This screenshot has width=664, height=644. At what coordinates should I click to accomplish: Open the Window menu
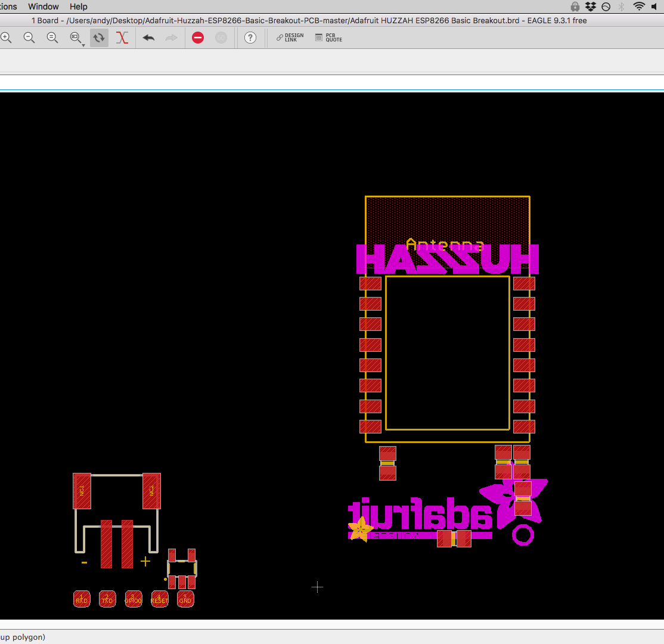43,7
